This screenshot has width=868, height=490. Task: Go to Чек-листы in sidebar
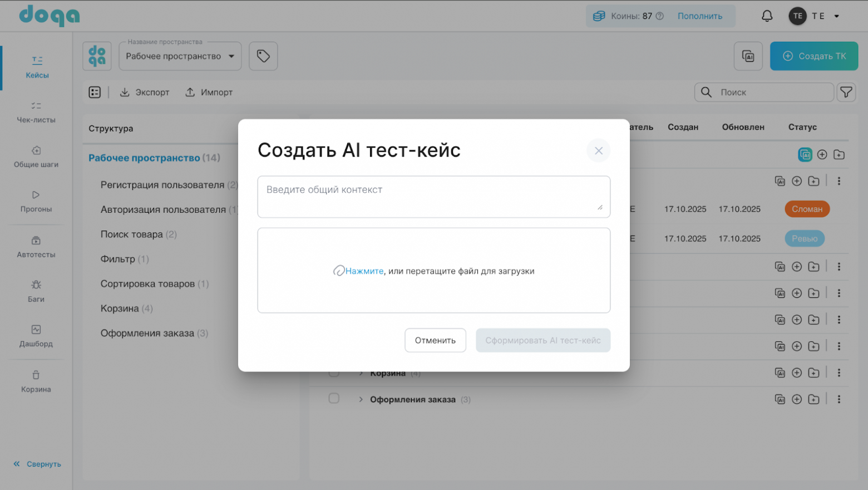tap(36, 112)
